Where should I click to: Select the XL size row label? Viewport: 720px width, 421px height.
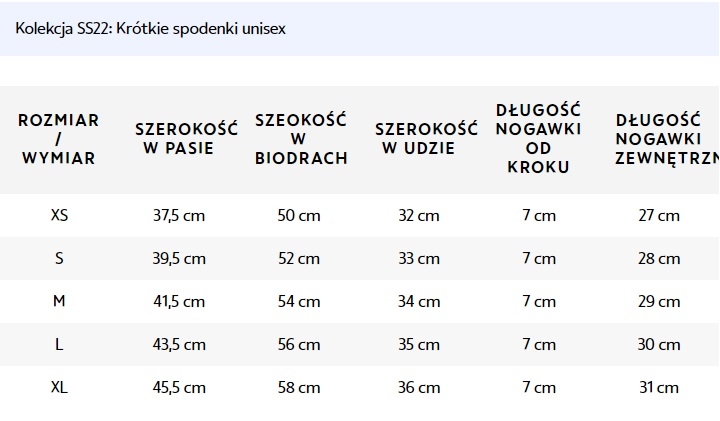[x=59, y=387]
